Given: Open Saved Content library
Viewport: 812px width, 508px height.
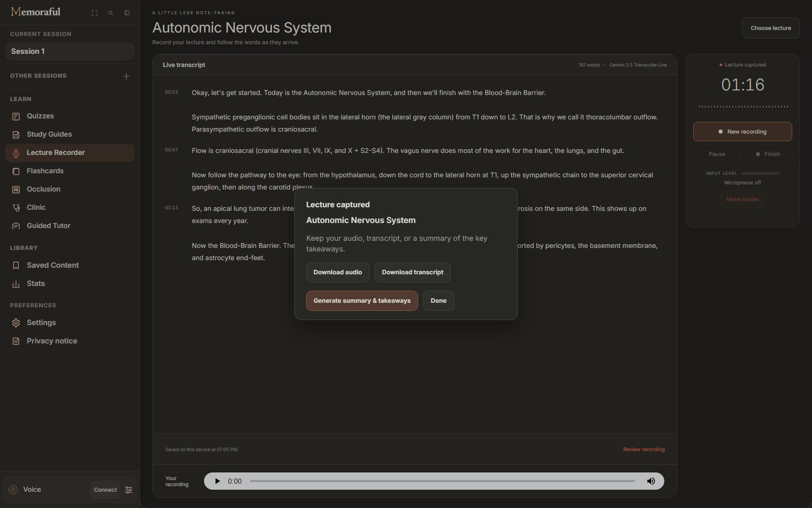Looking at the screenshot, I should coord(70,266).
